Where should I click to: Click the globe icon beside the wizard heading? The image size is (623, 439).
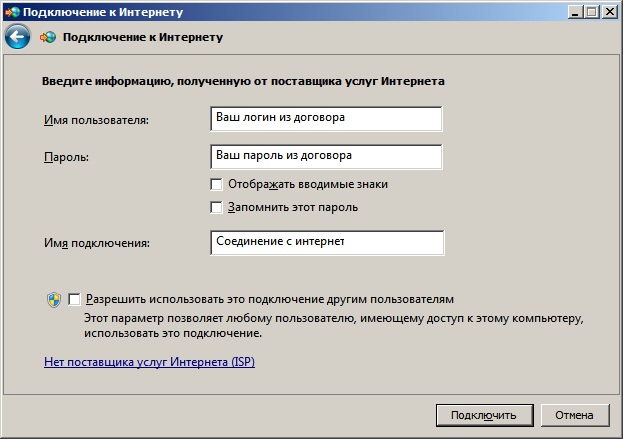click(x=48, y=37)
